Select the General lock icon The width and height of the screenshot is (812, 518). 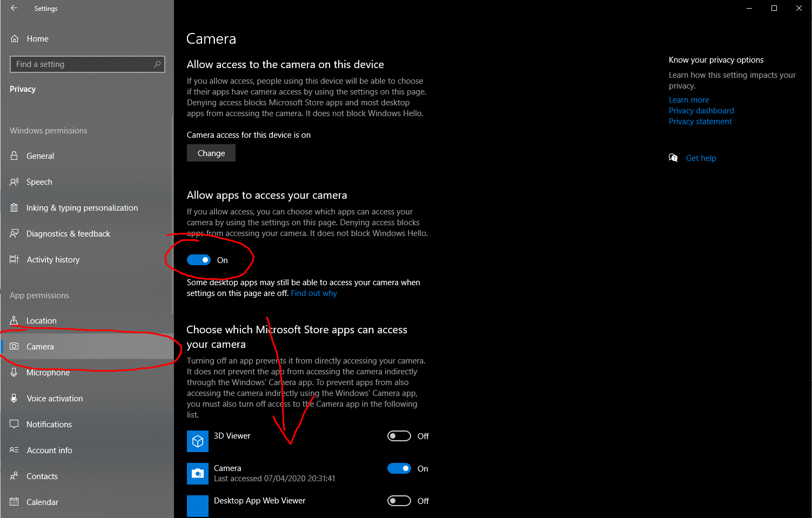pos(15,156)
